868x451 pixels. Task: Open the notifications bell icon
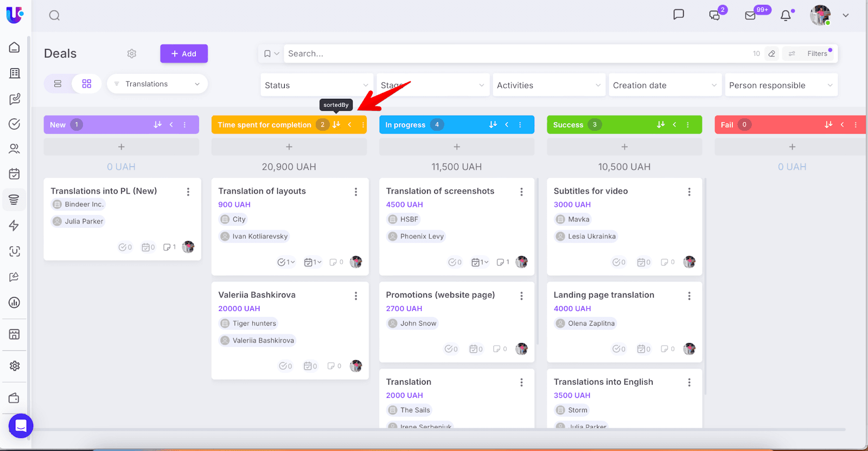tap(786, 16)
